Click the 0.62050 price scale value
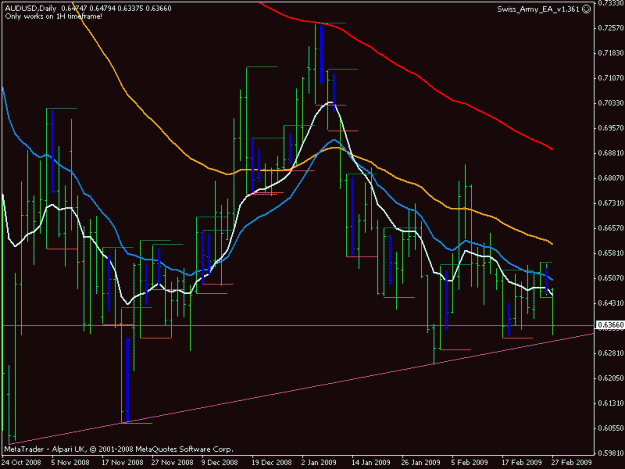Viewport: 625px width, 469px height. (x=611, y=378)
